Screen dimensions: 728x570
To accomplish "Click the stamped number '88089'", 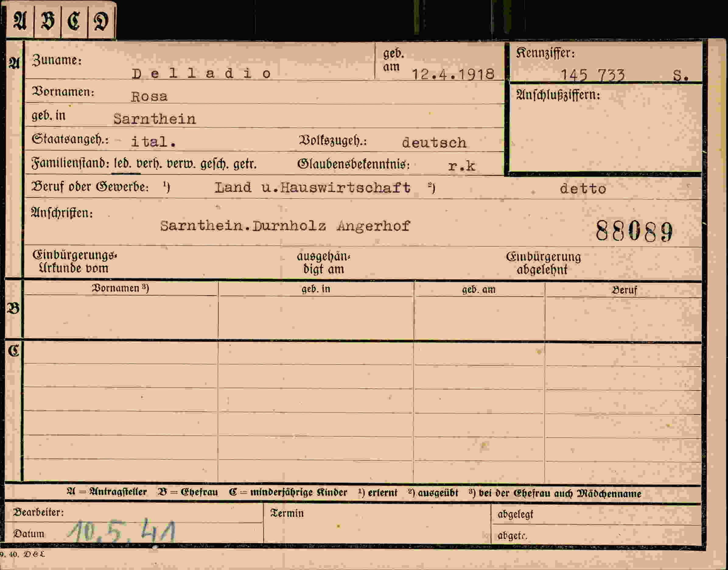I will pyautogui.click(x=634, y=231).
